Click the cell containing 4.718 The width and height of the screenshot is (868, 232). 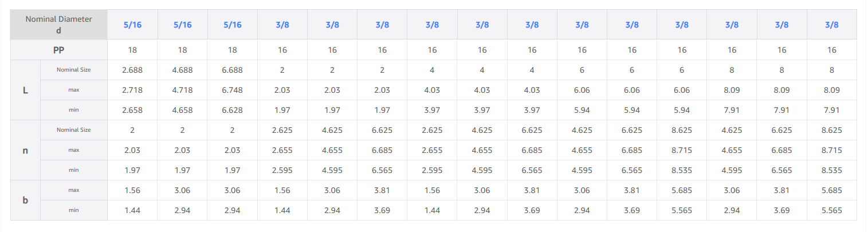pos(182,90)
